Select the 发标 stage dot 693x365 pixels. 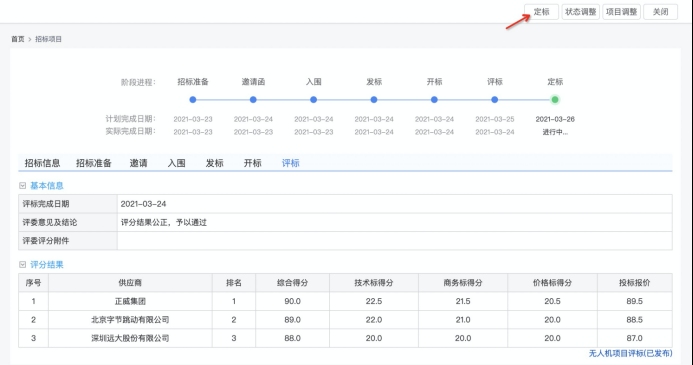click(374, 99)
